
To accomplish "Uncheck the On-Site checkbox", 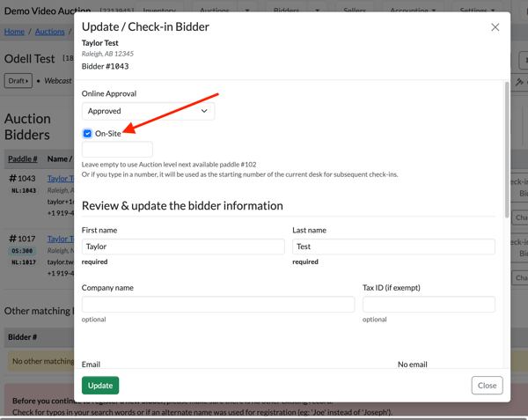I will coord(87,134).
